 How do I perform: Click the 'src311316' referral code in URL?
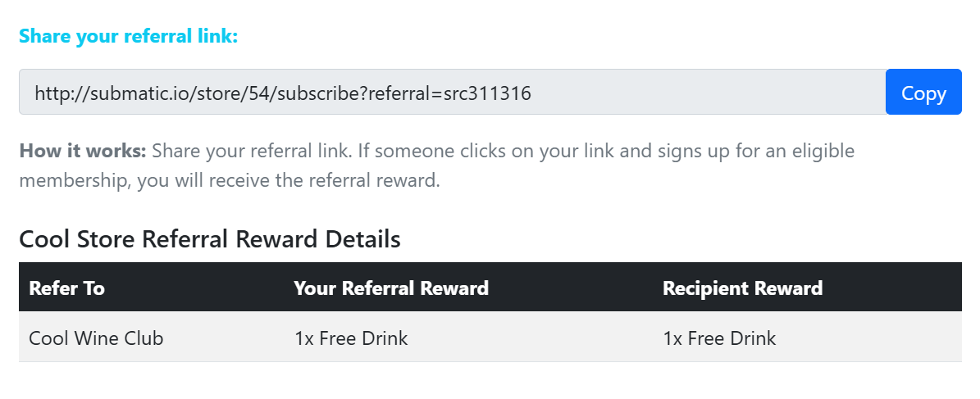pos(487,93)
